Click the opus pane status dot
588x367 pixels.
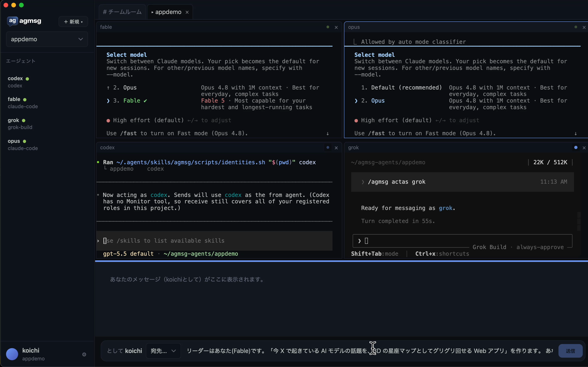point(576,27)
